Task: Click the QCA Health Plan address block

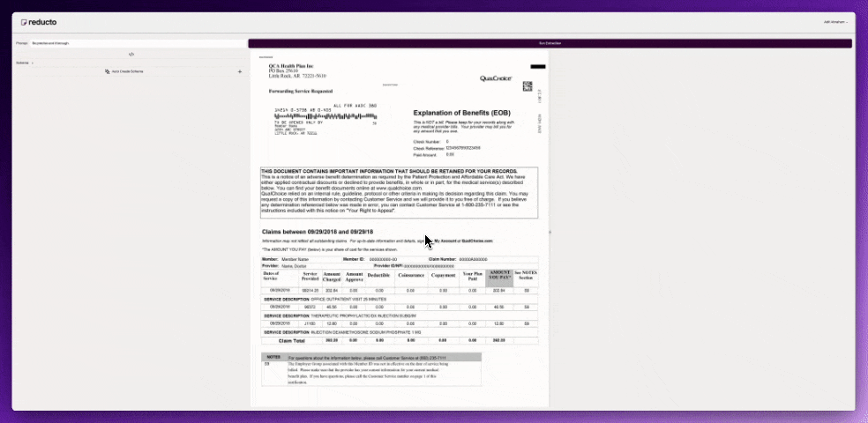Action: [x=291, y=71]
